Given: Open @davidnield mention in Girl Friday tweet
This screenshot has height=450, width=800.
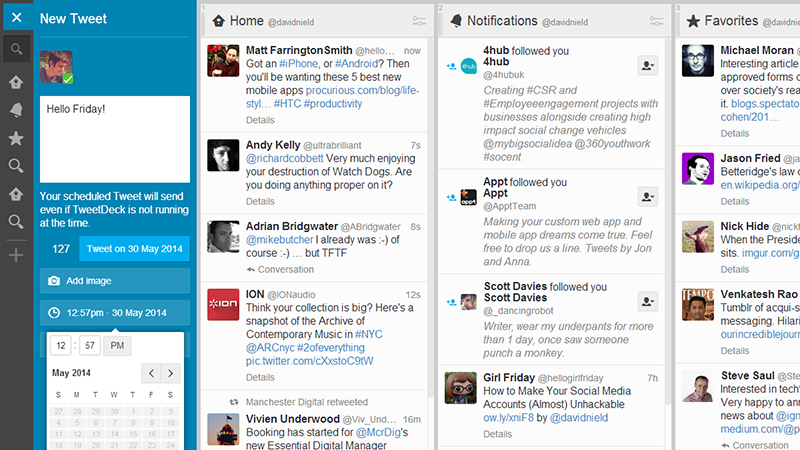Looking at the screenshot, I should (579, 417).
